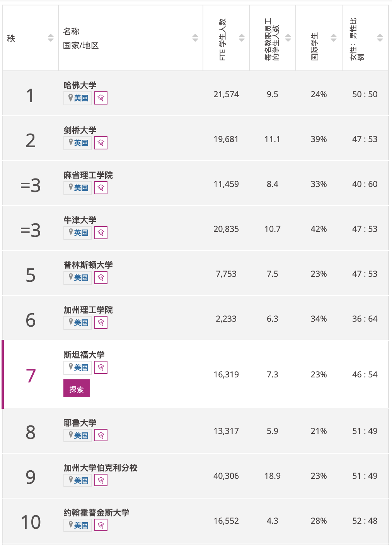Sort by FTE 学生人数 column

click(x=242, y=38)
